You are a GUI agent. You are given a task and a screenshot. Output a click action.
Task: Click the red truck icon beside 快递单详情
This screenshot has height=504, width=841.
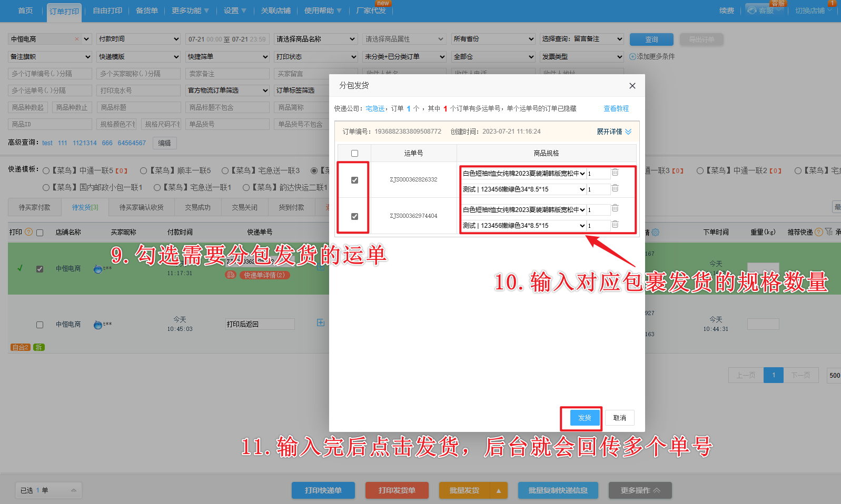(231, 275)
